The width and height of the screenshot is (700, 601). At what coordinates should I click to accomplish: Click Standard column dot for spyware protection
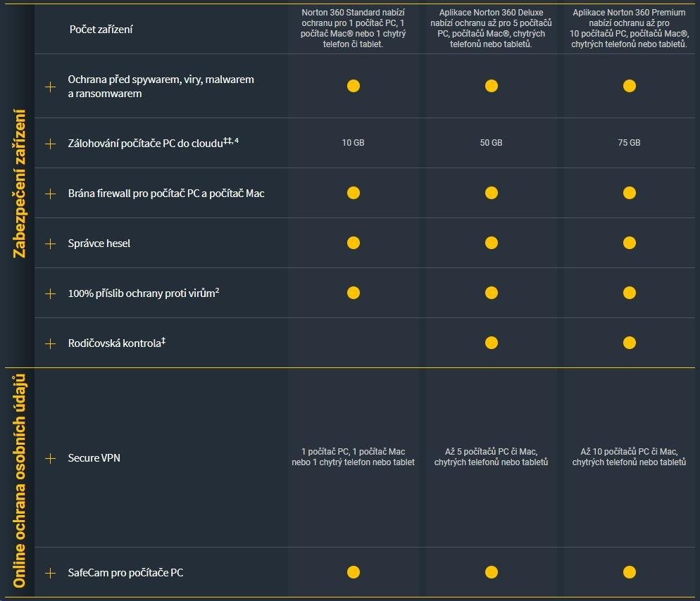[x=354, y=86]
